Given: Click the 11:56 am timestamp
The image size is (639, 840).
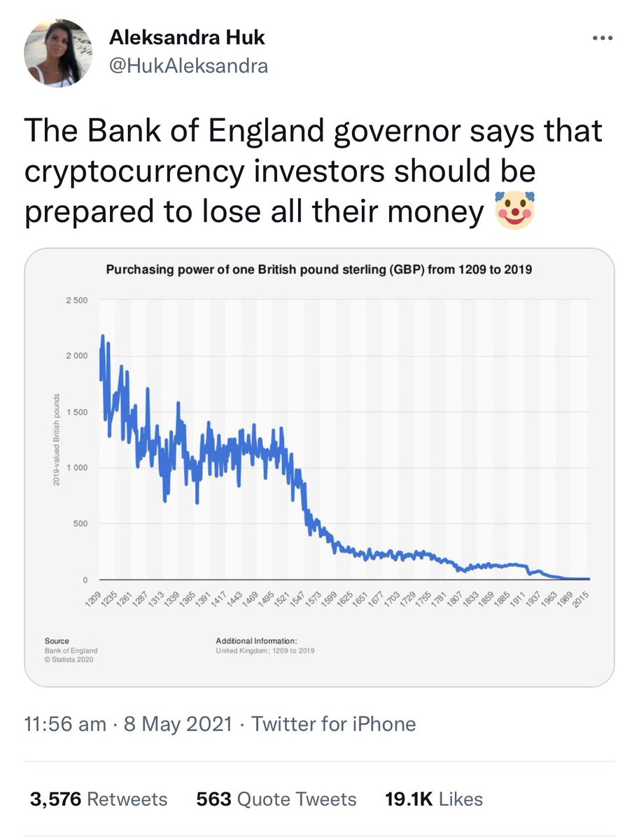Looking at the screenshot, I should tap(65, 724).
